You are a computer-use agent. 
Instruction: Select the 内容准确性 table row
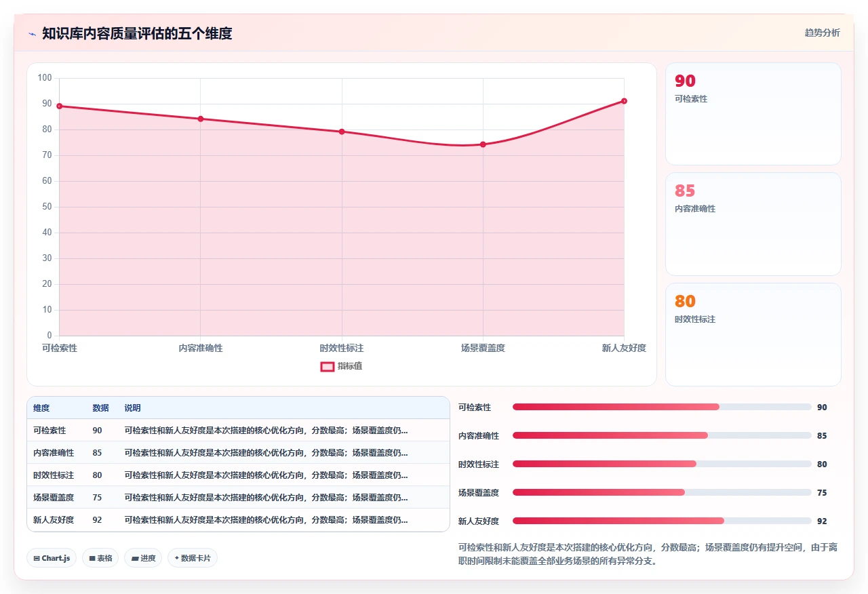[238, 453]
